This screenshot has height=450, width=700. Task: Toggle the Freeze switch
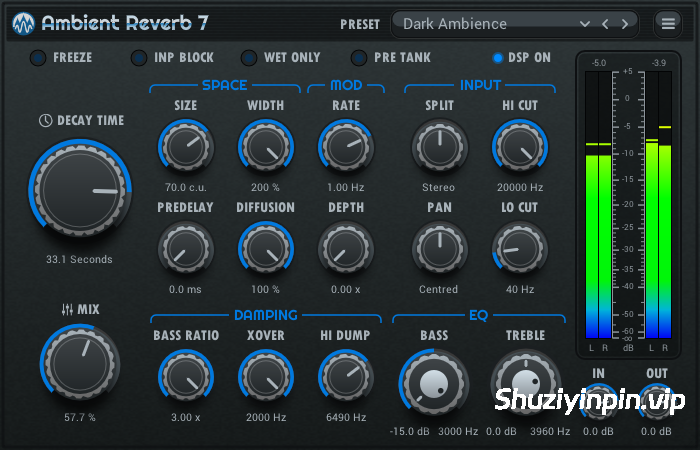pyautogui.click(x=38, y=58)
